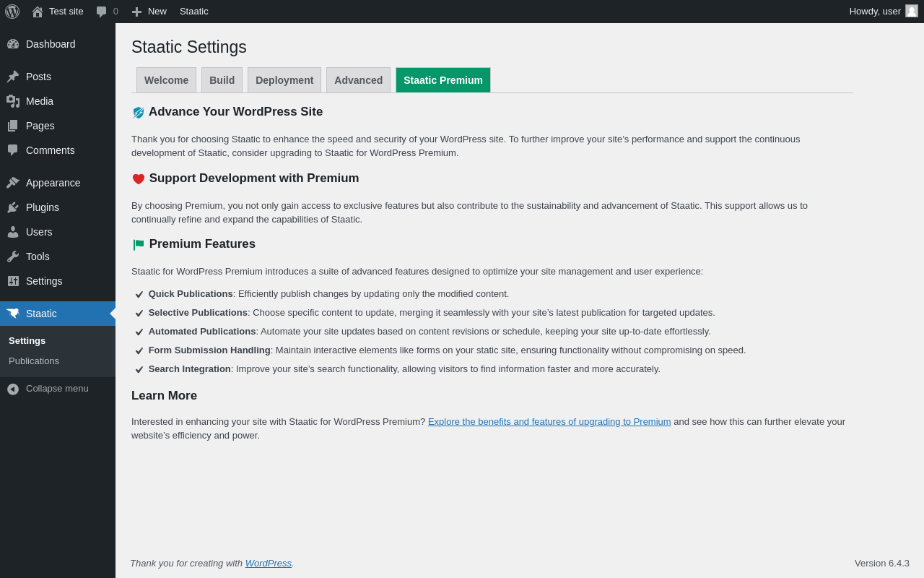Click the Users person icon
This screenshot has width=924, height=578.
(13, 232)
